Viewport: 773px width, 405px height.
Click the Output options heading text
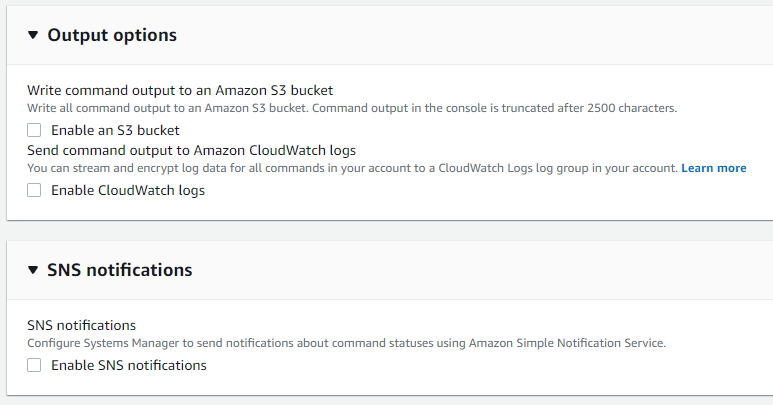point(112,35)
